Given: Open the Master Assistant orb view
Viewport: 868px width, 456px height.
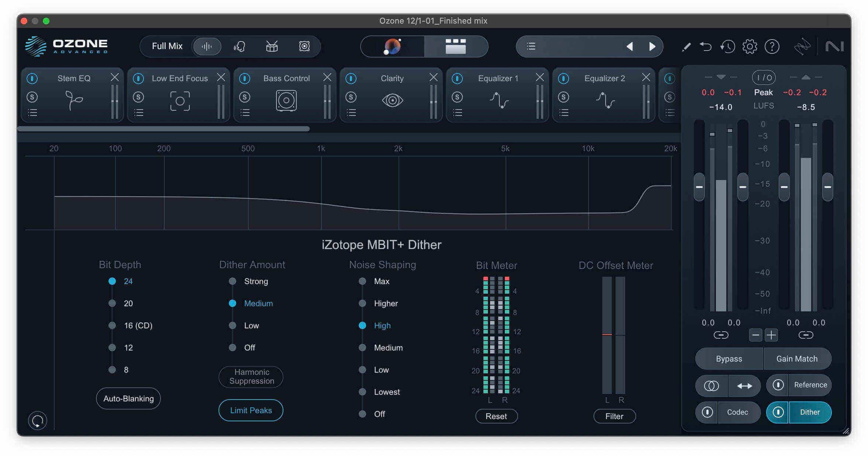Looking at the screenshot, I should pyautogui.click(x=392, y=46).
